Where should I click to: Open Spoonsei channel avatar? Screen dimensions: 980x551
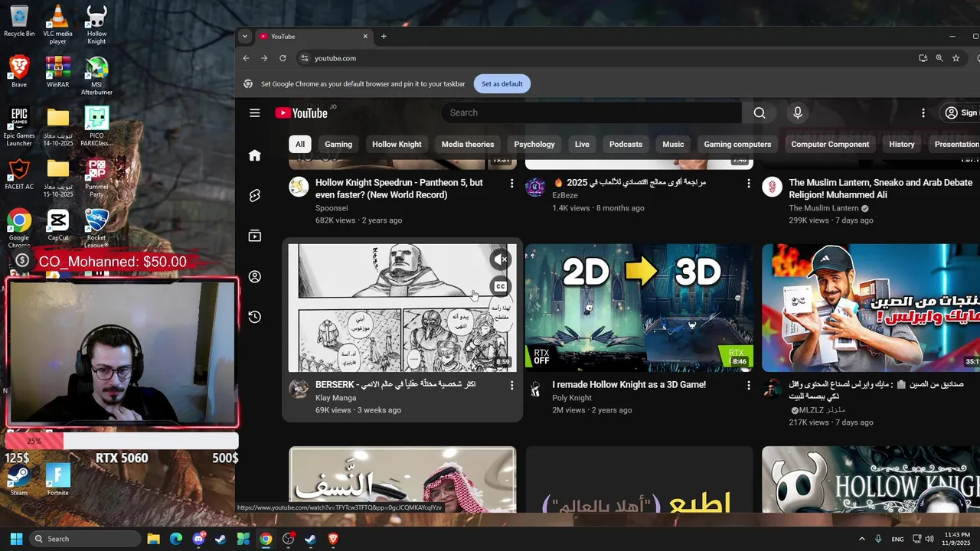(299, 187)
